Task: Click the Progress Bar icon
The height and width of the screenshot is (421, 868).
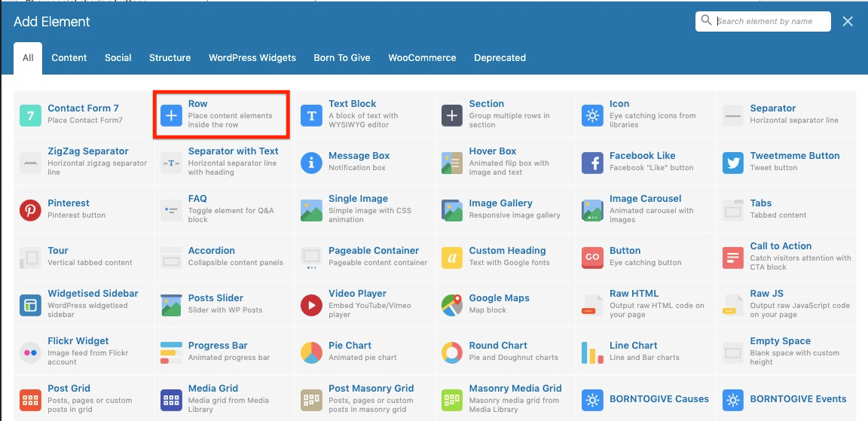Action: tap(171, 352)
